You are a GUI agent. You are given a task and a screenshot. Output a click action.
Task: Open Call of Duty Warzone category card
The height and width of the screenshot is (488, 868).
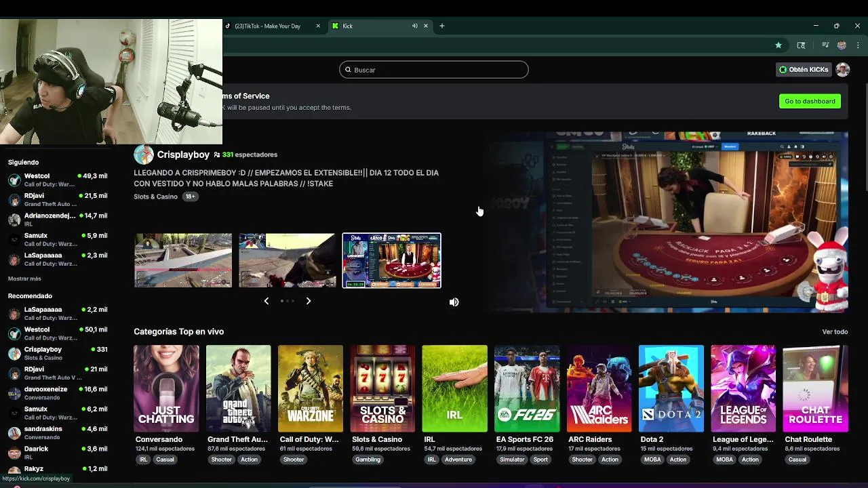[x=311, y=388]
